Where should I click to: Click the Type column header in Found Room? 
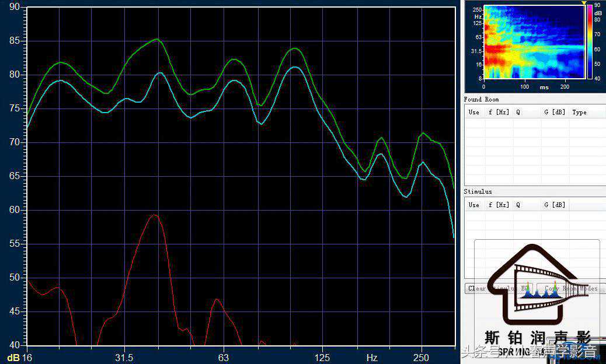(x=579, y=112)
